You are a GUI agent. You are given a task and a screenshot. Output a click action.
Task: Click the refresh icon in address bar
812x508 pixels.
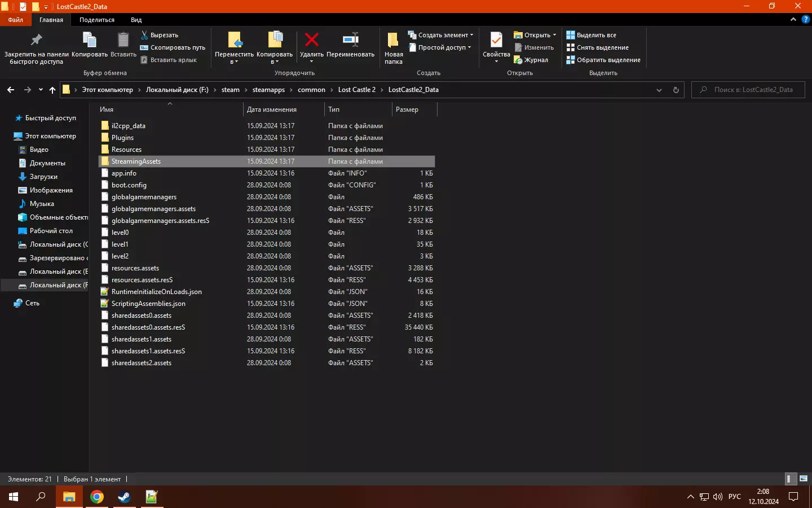coord(676,90)
